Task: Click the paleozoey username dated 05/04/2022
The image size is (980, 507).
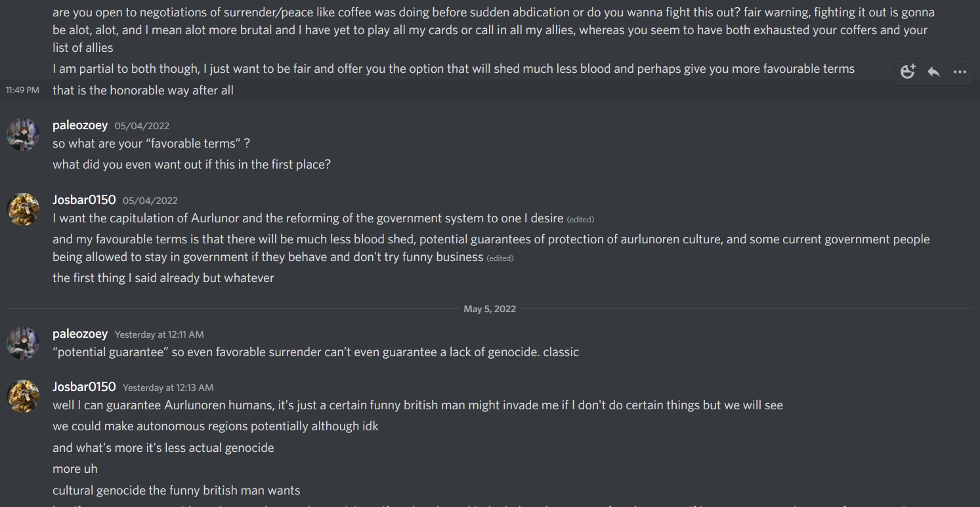Action: pyautogui.click(x=80, y=125)
